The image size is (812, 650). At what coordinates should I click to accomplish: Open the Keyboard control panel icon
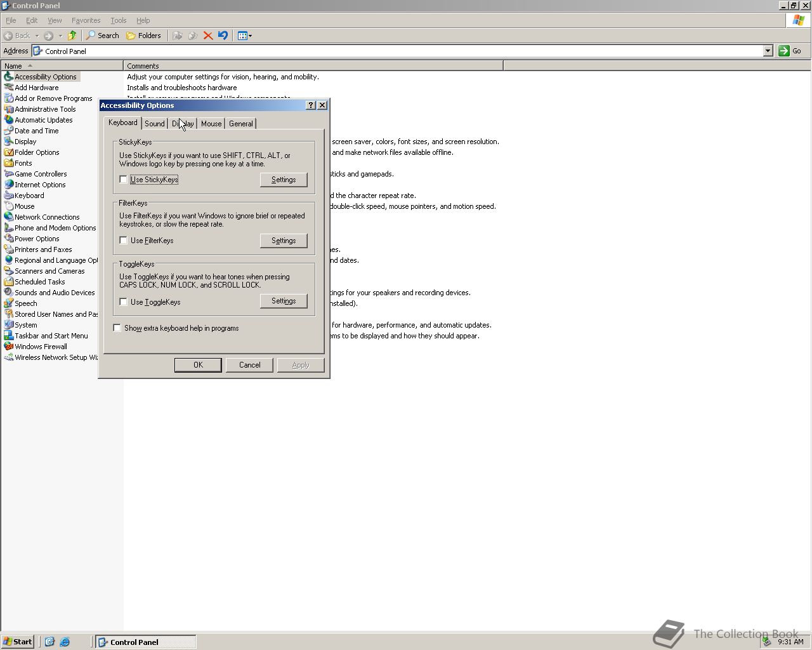8,196
